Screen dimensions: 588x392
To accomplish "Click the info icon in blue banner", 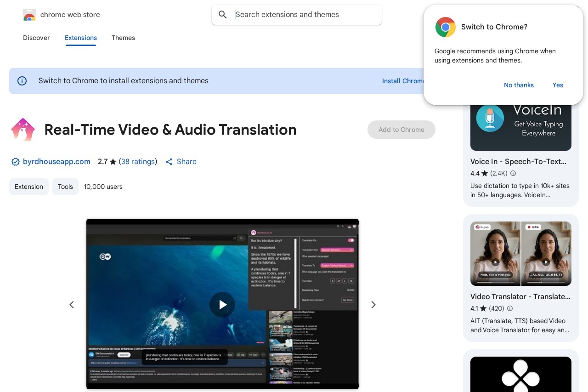I will [22, 81].
